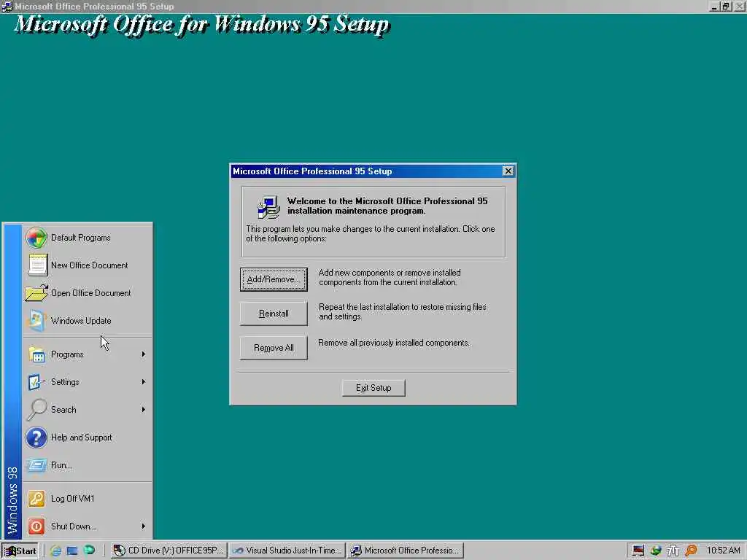Choose Run... from Start menu
747x560 pixels.
tap(88, 465)
